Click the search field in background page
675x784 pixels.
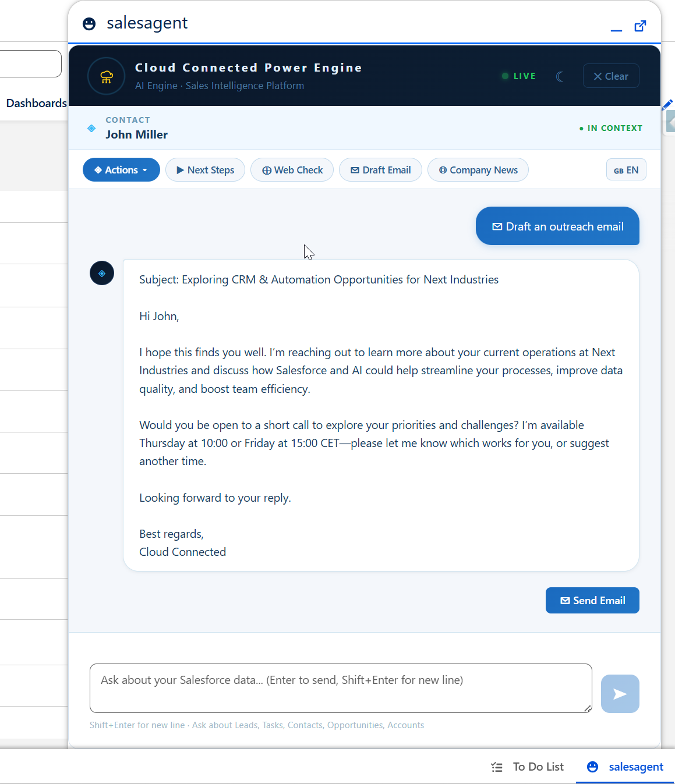point(29,63)
